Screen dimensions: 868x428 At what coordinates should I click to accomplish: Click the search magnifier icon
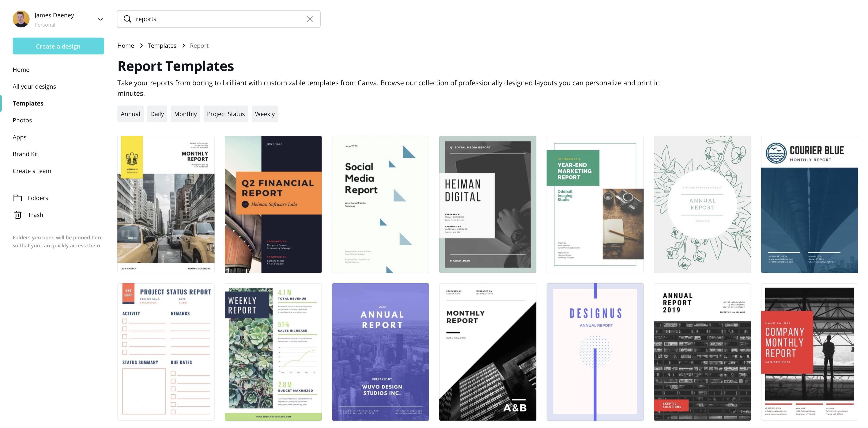click(127, 19)
